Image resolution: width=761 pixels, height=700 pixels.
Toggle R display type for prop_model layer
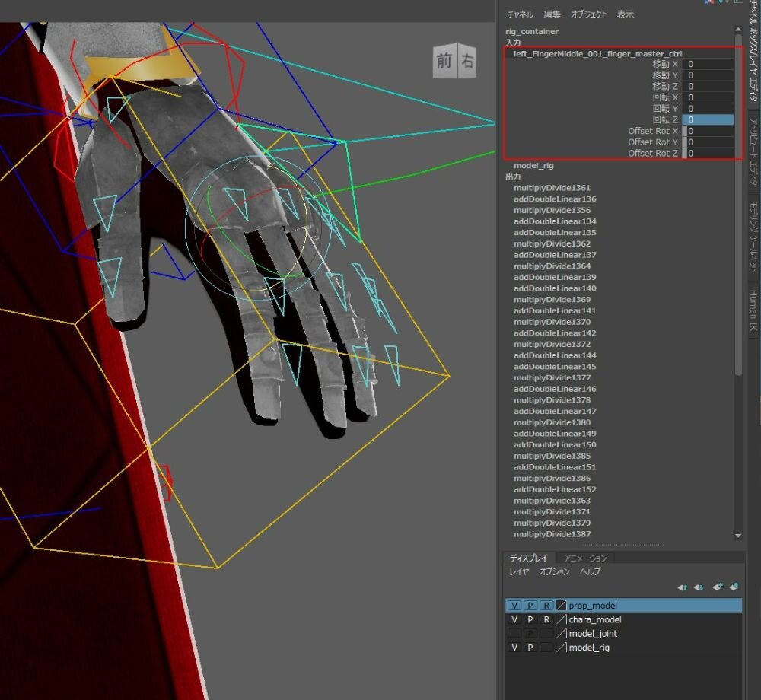[x=546, y=606]
